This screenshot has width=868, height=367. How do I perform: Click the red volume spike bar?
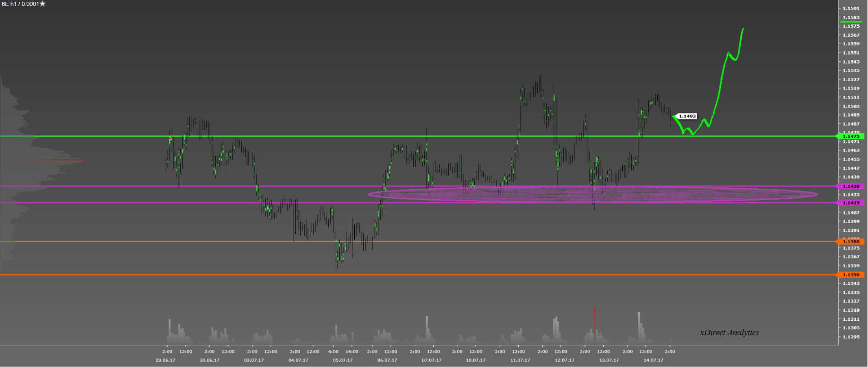tap(594, 325)
